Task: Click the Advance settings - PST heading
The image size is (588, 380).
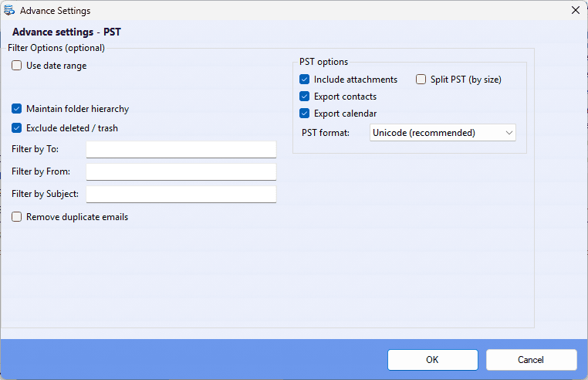Action: 66,32
